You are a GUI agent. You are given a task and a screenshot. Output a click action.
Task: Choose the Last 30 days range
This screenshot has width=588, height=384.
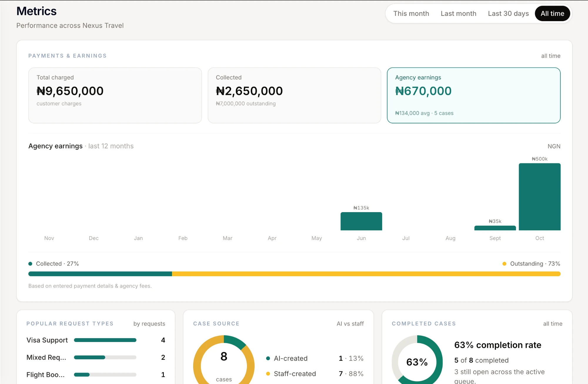click(508, 14)
